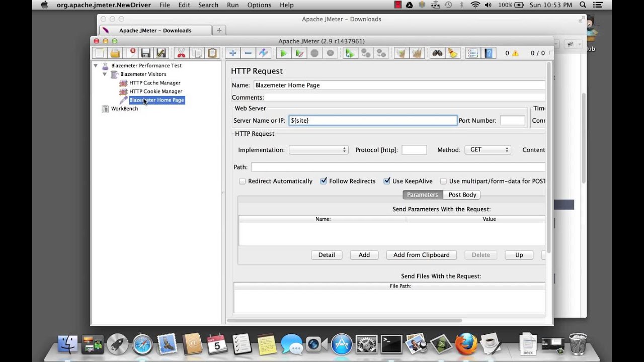Reset search with the broom icon
644x362 pixels.
coord(452,53)
